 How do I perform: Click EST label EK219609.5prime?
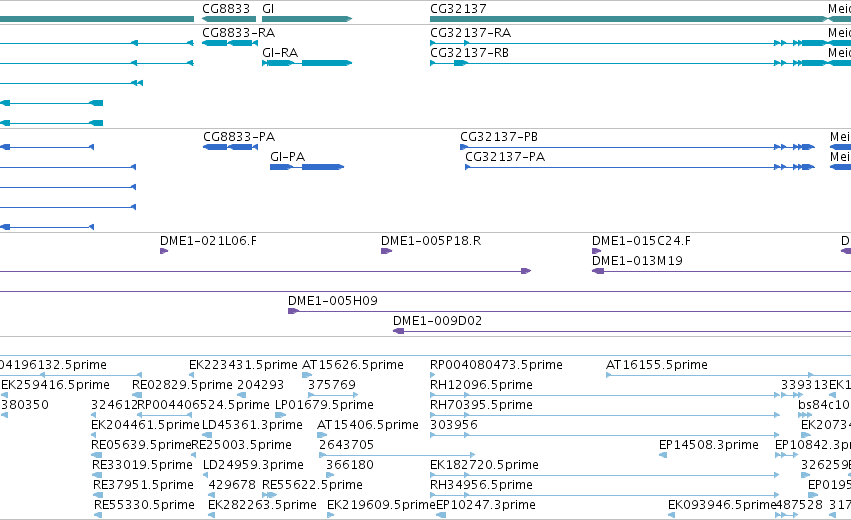[381, 505]
